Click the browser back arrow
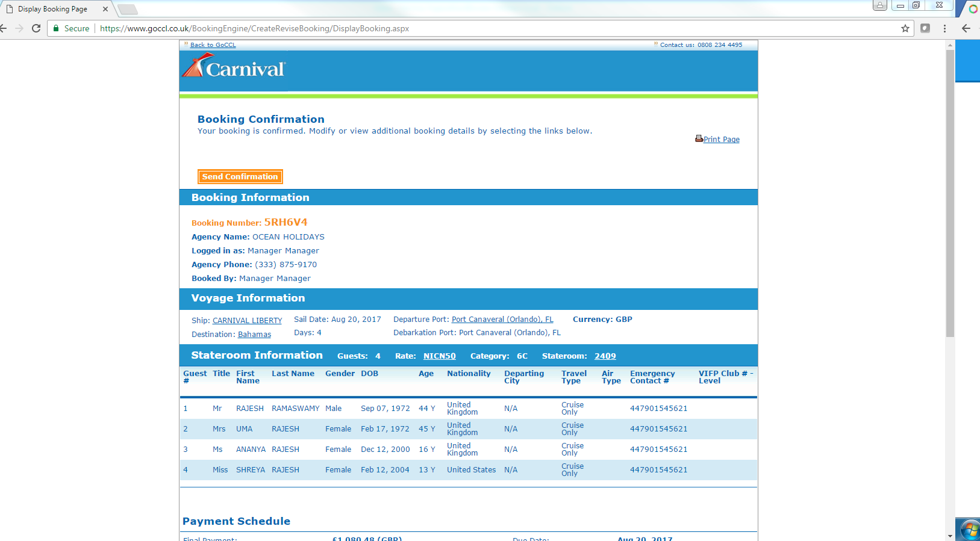Screen dimensions: 980x541 [x=4, y=28]
